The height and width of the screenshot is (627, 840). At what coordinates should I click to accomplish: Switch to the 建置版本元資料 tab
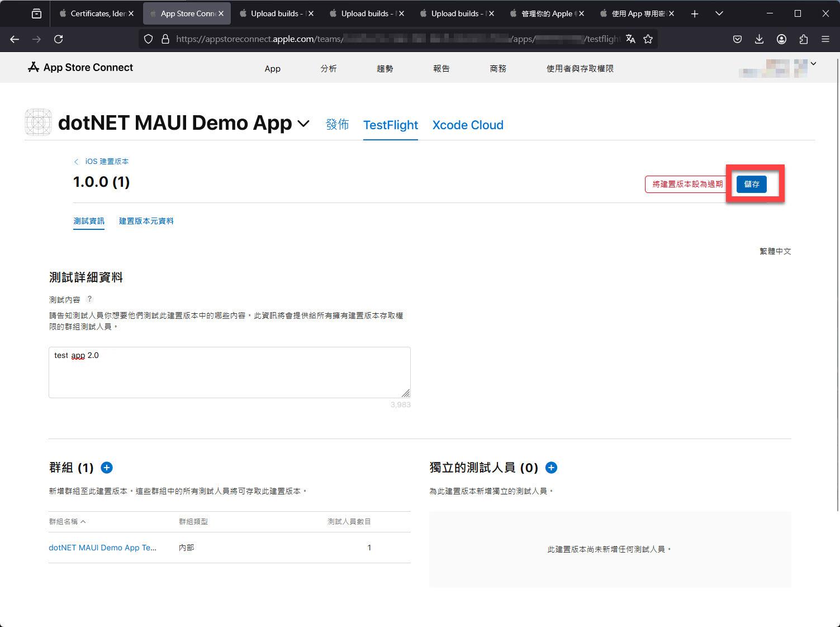pyautogui.click(x=146, y=221)
